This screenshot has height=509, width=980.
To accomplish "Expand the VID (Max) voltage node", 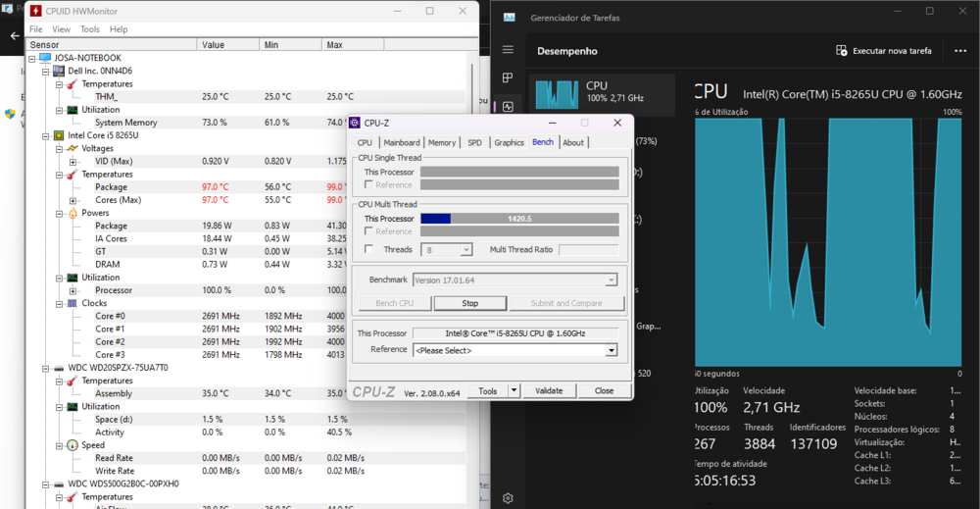I will pyautogui.click(x=73, y=161).
